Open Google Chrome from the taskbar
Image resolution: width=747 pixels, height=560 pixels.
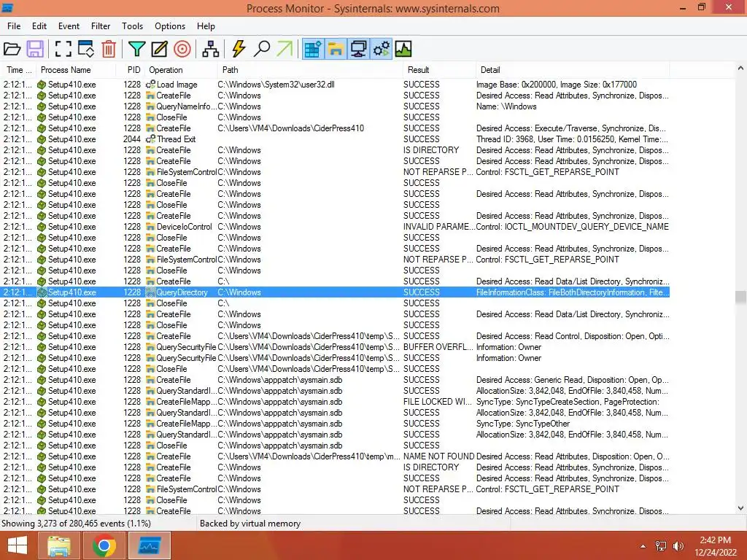point(104,545)
